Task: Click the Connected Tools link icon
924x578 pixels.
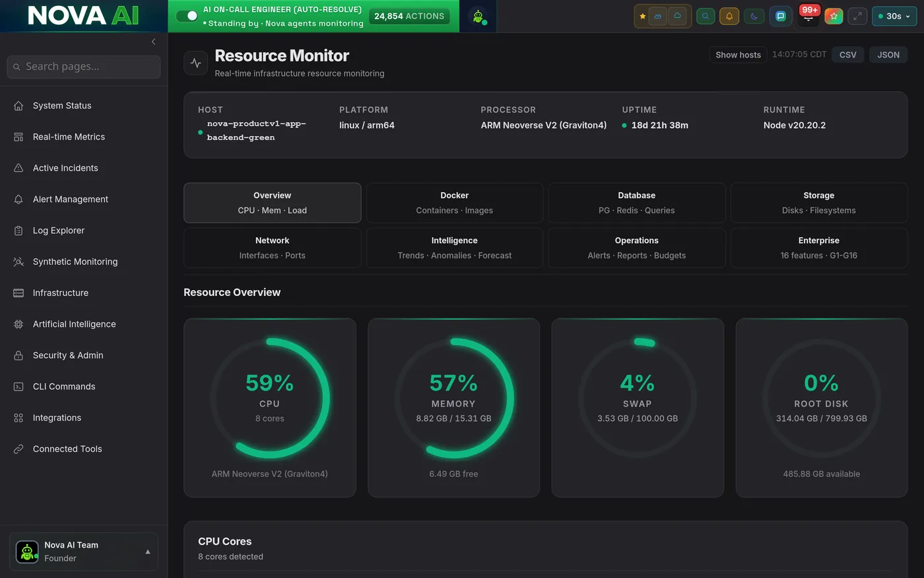Action: point(18,449)
